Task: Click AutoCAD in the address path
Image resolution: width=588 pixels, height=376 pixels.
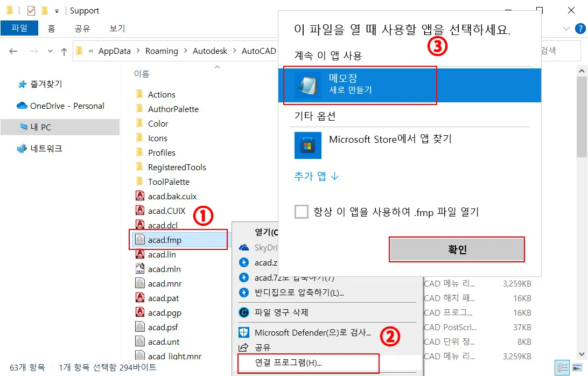Action: (259, 51)
